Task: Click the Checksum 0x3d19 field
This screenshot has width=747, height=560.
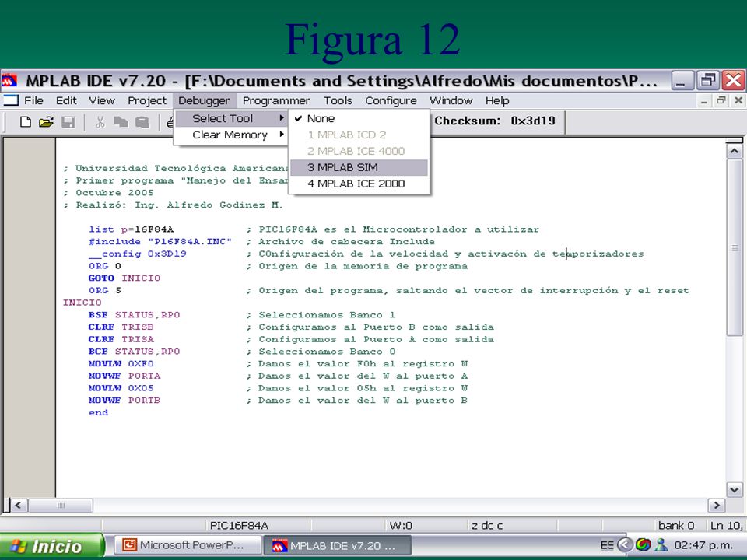Action: click(x=495, y=121)
